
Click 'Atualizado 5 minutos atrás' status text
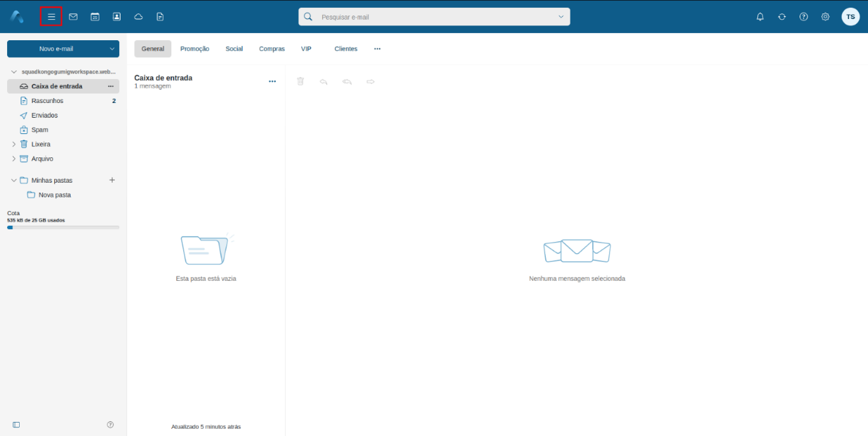[206, 426]
